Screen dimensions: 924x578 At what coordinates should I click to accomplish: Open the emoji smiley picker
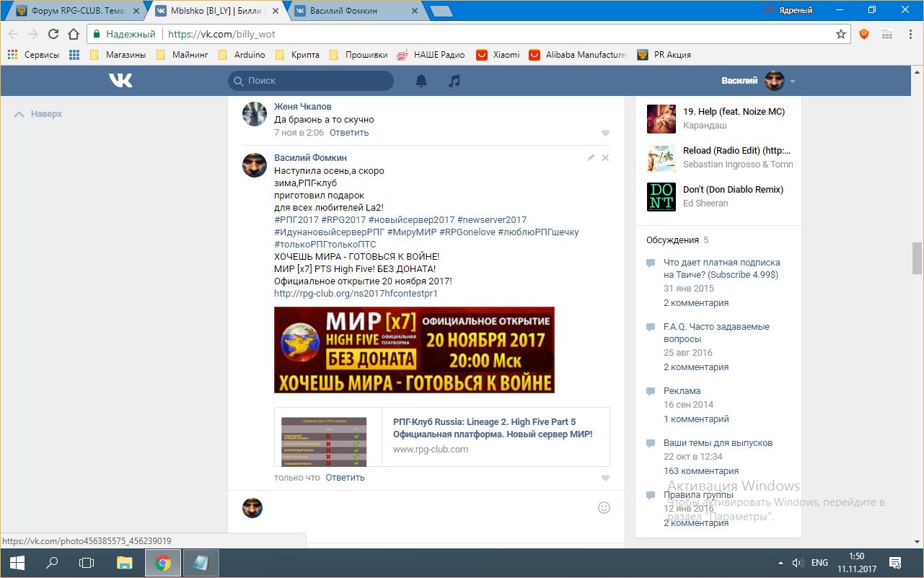coord(604,507)
